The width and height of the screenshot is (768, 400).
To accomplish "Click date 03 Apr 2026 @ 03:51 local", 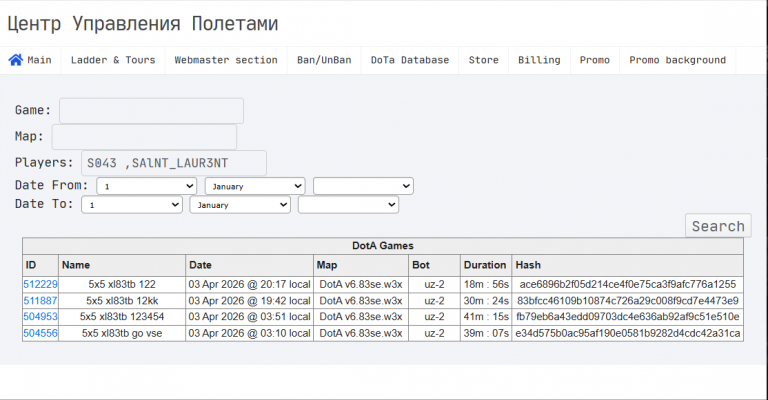I will (x=249, y=317).
